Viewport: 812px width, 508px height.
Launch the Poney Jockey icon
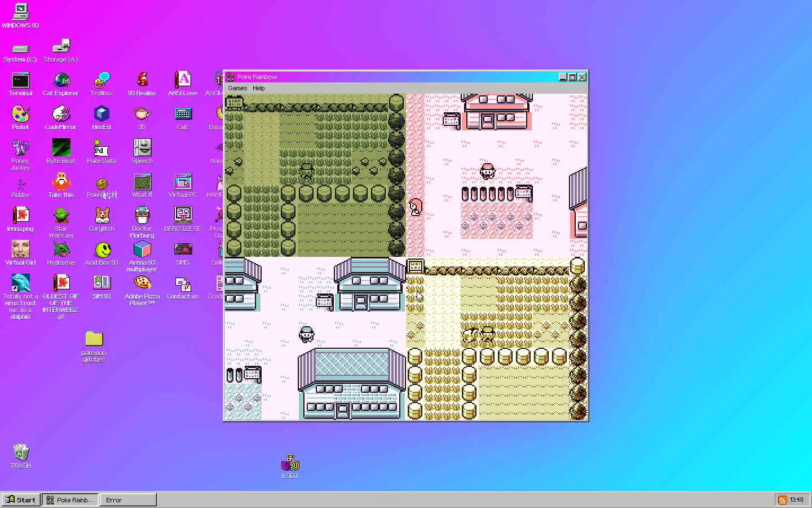coord(20,155)
